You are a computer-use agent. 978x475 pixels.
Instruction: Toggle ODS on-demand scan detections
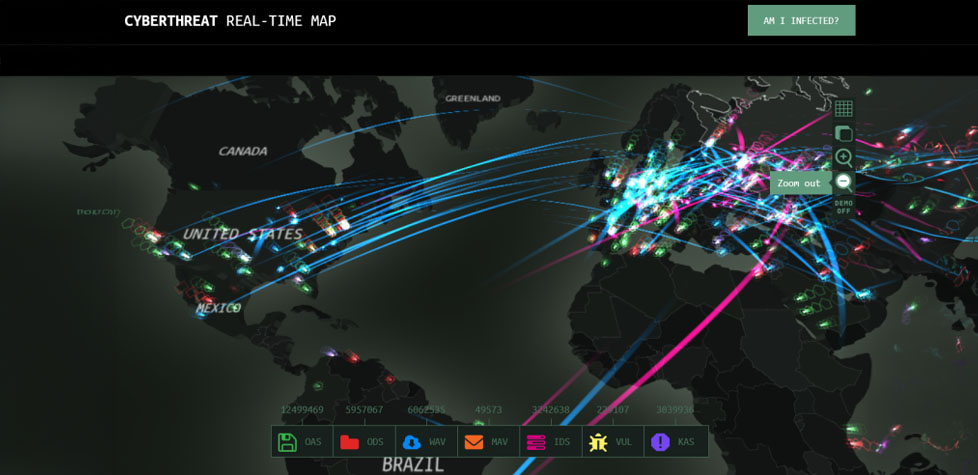pos(364,441)
